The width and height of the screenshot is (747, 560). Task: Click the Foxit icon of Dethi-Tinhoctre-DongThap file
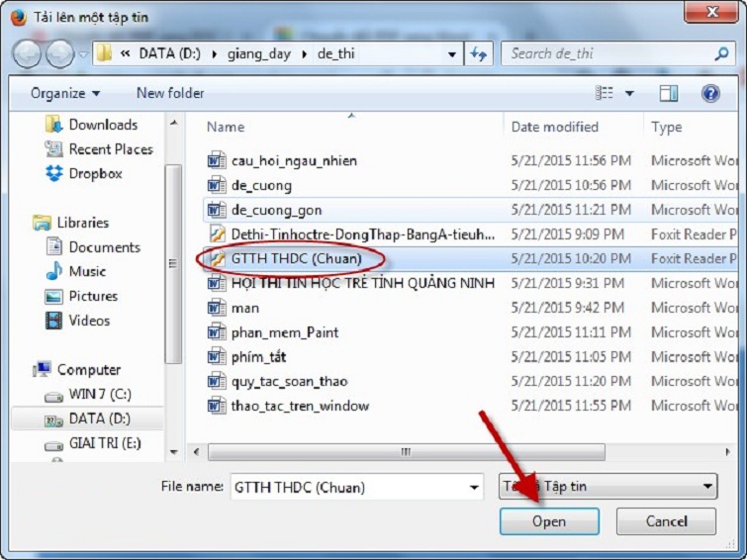[x=217, y=234]
